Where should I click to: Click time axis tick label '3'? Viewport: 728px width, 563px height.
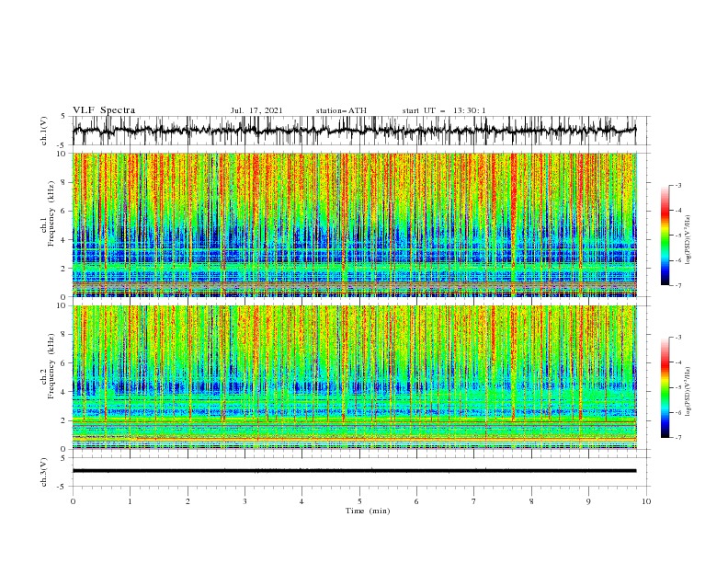pyautogui.click(x=245, y=501)
